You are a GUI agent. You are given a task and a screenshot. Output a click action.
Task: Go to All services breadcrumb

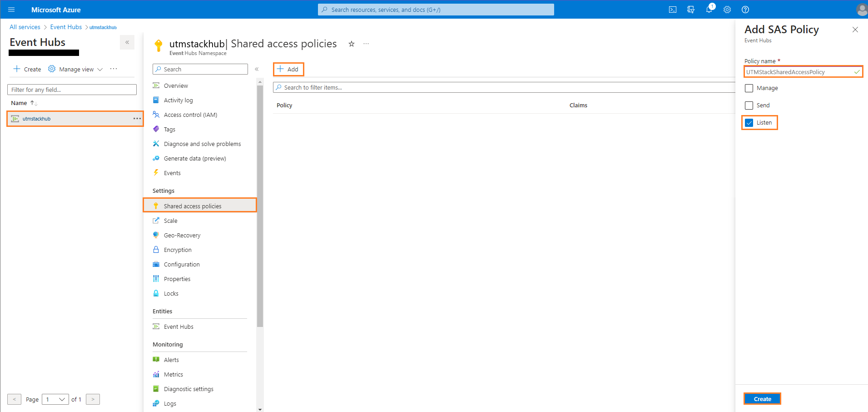[25, 27]
